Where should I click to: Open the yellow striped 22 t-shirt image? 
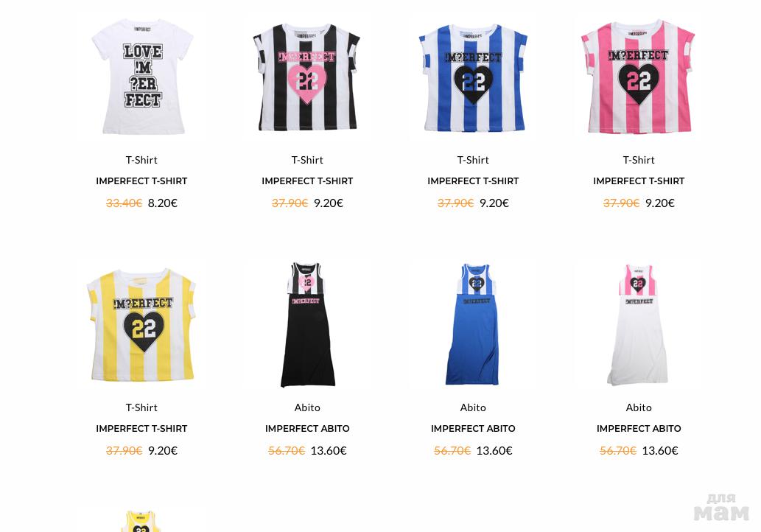point(141,324)
